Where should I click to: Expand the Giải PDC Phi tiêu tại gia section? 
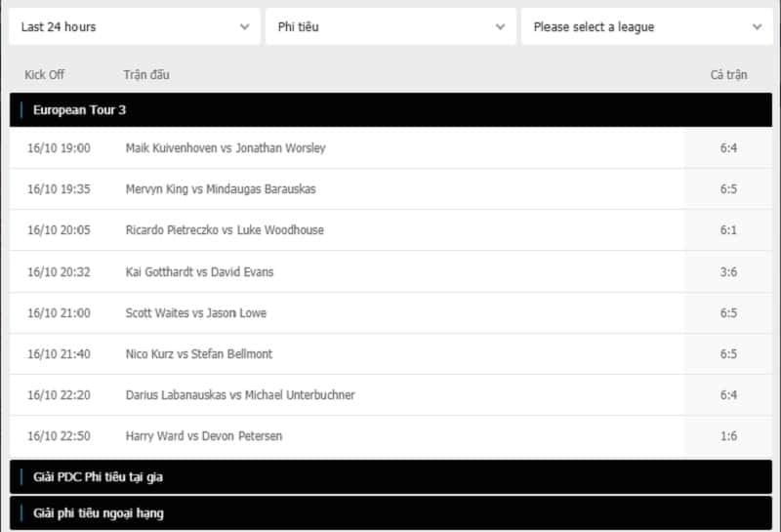tap(390, 477)
